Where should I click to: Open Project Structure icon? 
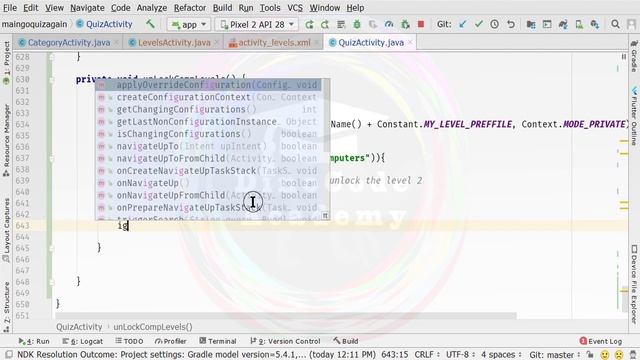coord(531,24)
